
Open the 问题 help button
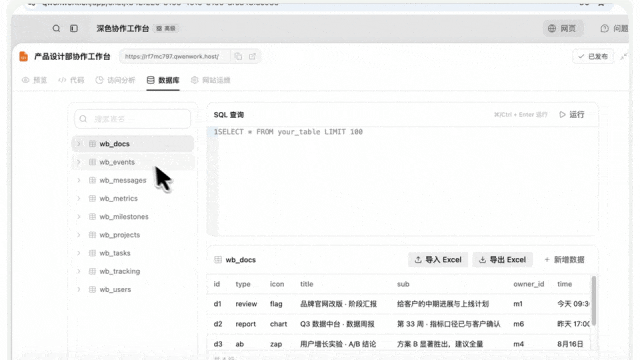[x=614, y=28]
